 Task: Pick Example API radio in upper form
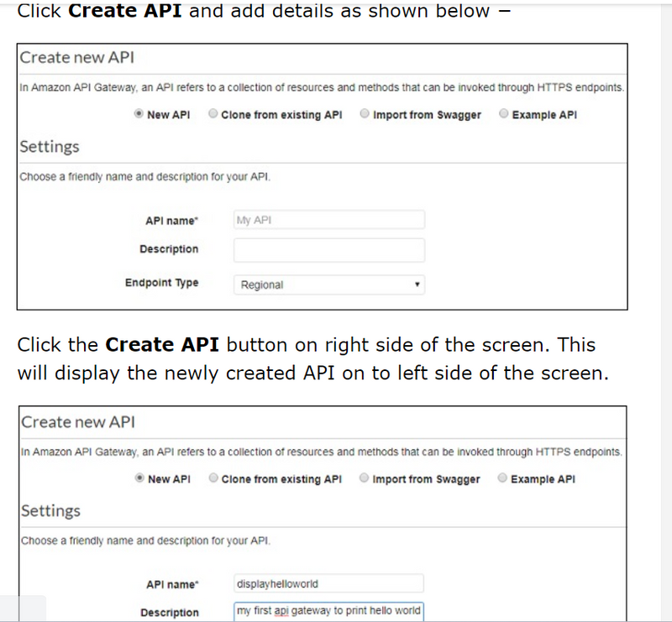(504, 115)
